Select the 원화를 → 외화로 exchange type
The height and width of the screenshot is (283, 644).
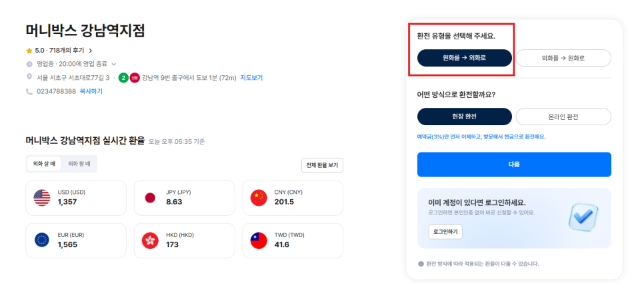pos(465,58)
